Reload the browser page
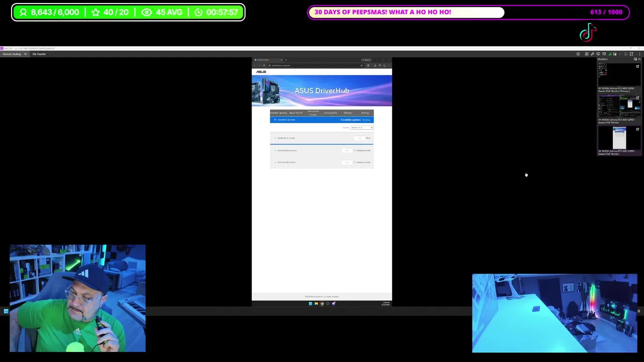Image resolution: width=644 pixels, height=362 pixels. coord(264,65)
